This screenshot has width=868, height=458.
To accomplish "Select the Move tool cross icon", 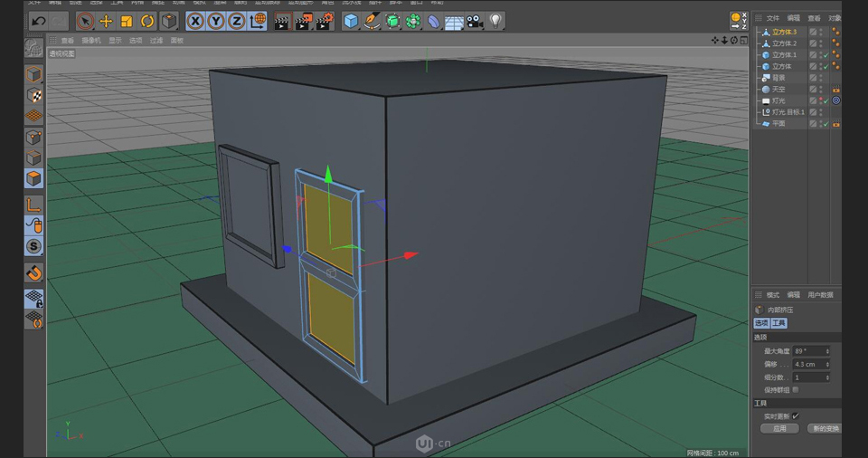I will click(106, 22).
